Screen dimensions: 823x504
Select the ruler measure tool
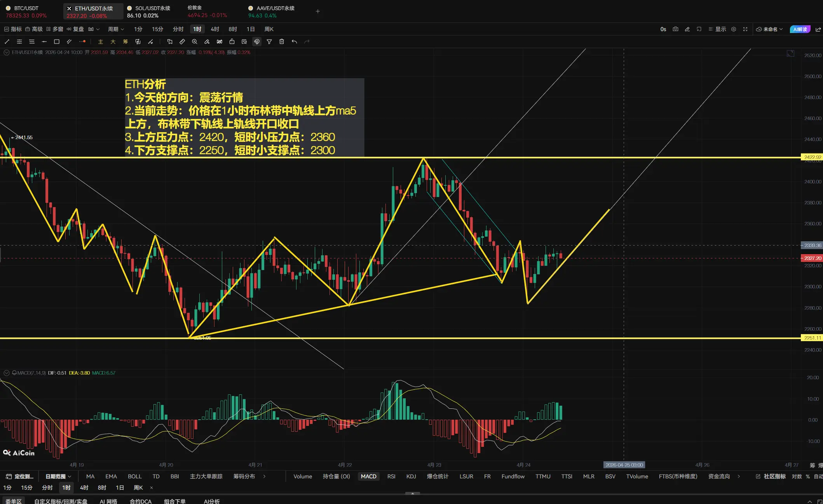[182, 42]
